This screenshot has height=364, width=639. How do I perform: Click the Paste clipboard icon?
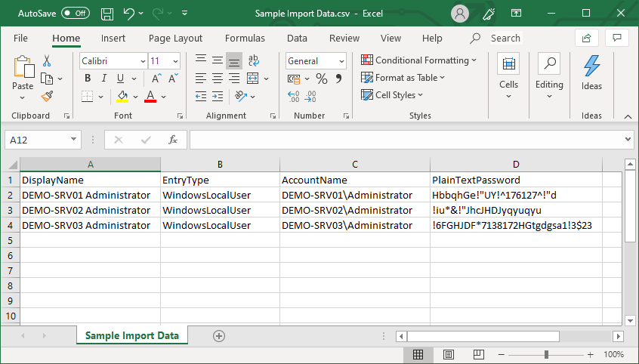23,67
